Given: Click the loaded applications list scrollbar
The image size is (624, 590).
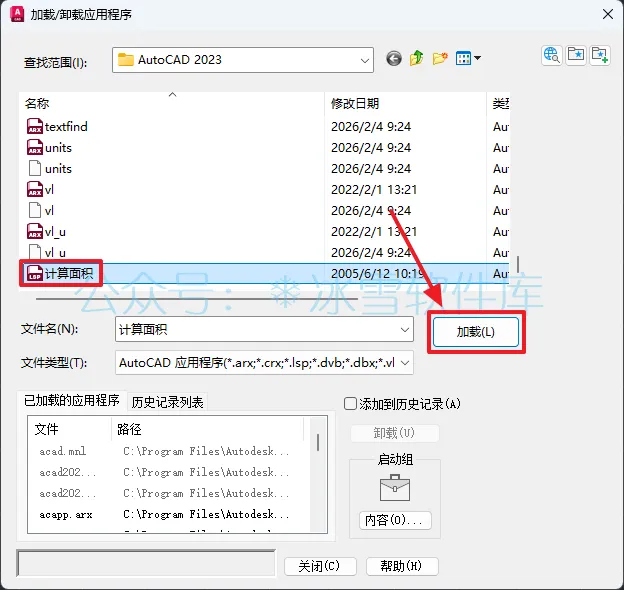Looking at the screenshot, I should coord(318,442).
